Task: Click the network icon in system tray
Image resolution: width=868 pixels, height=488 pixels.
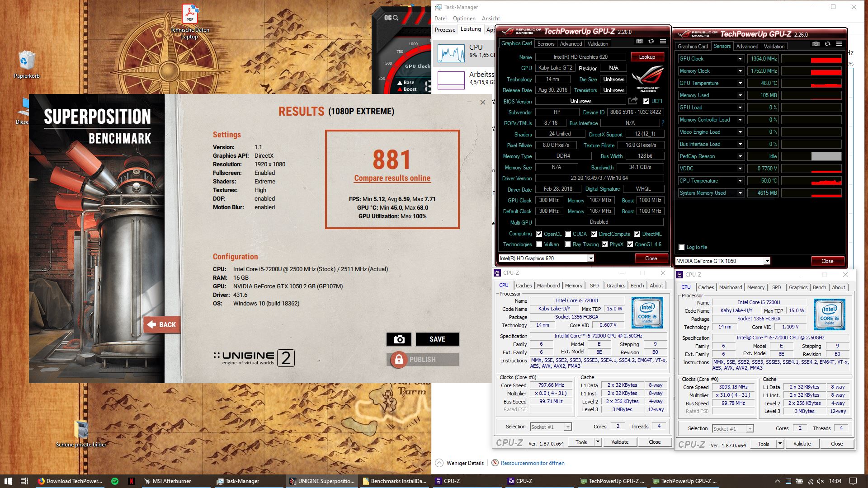Action: click(811, 481)
